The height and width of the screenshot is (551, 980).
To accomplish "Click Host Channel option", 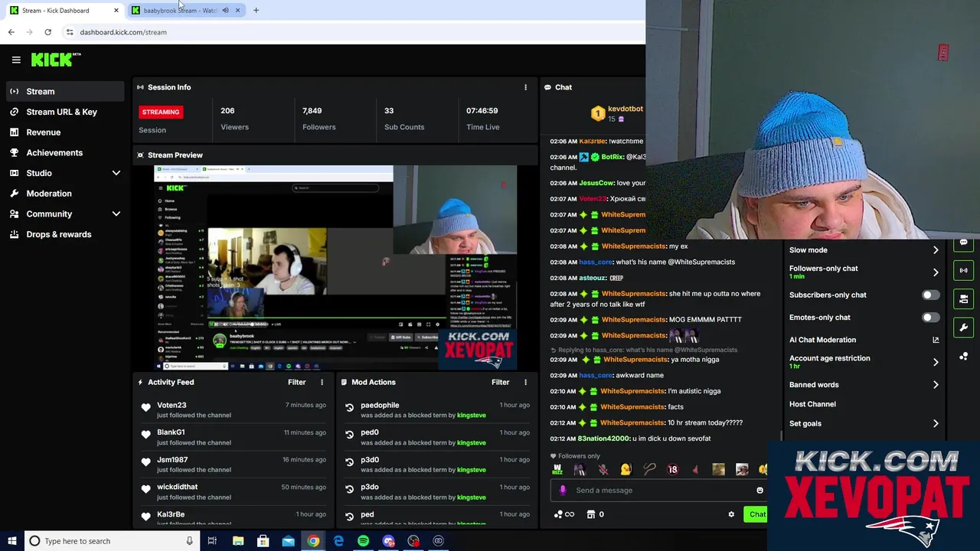I will click(812, 404).
